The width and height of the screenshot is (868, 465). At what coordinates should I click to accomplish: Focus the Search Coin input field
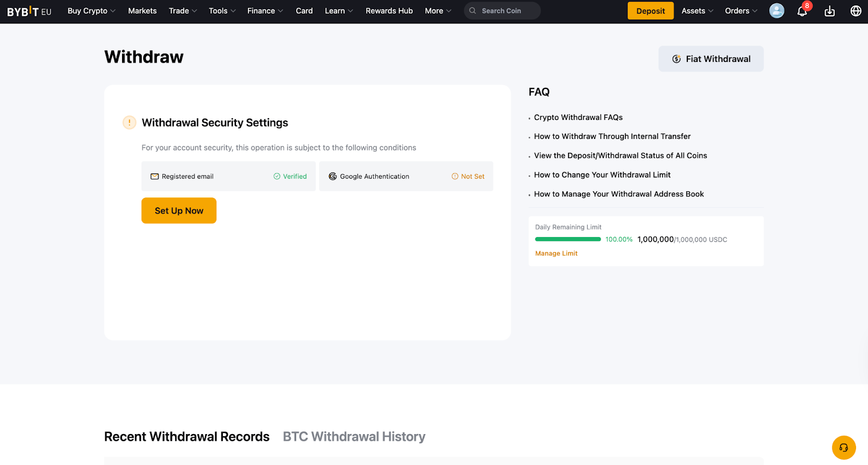502,11
